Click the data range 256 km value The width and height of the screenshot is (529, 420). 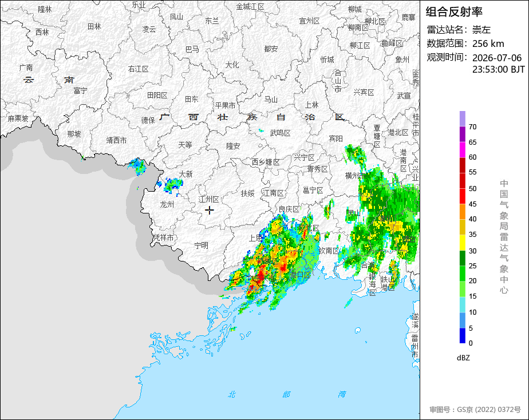pyautogui.click(x=488, y=43)
